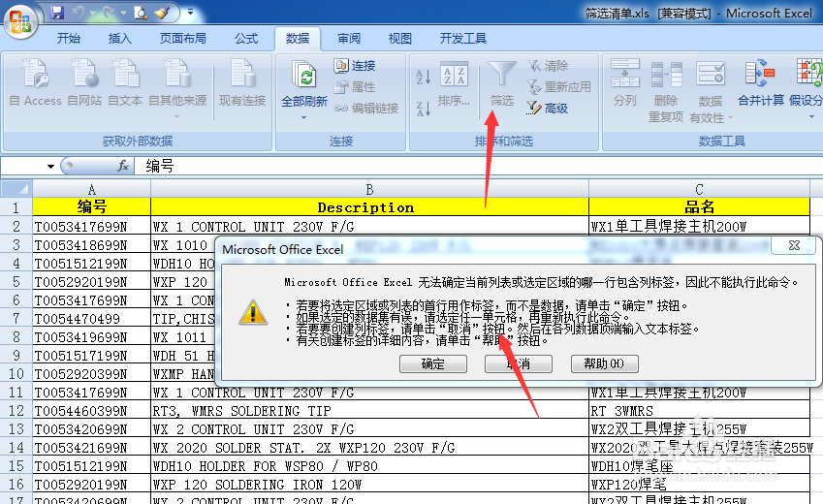Click the fx insert function button

tap(123, 166)
